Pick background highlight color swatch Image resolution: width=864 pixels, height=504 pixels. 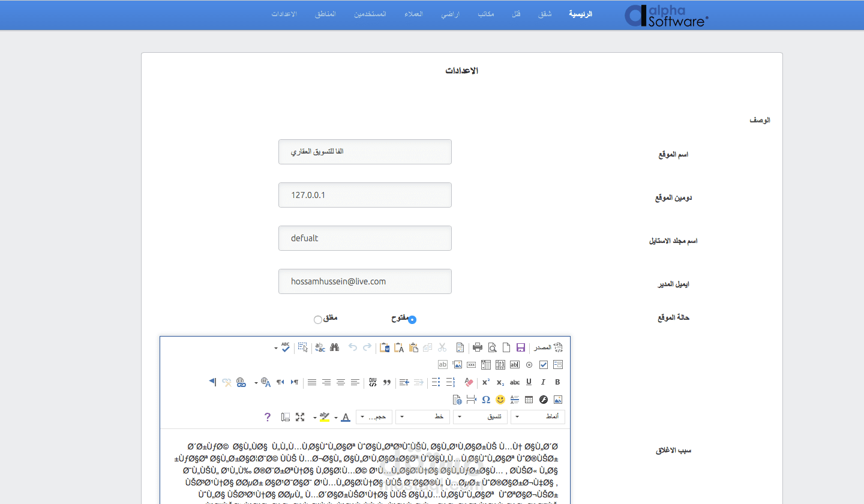(x=324, y=416)
